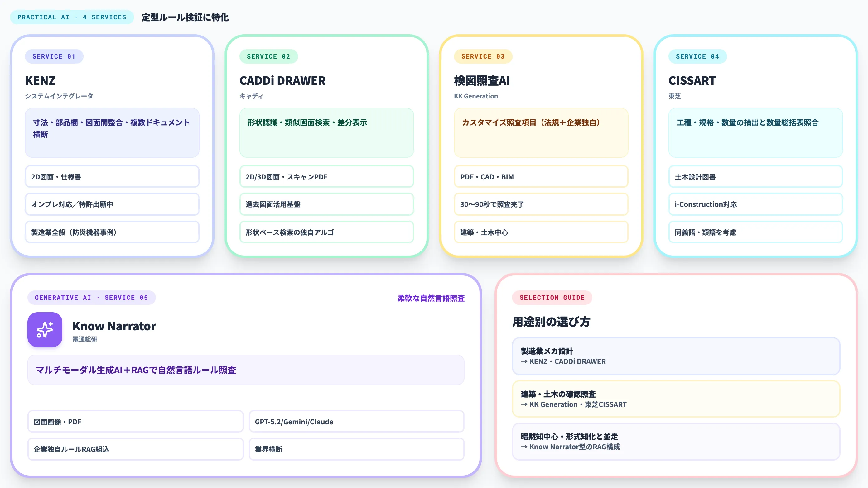The image size is (868, 488).
Task: Click the 寸法・部品欄・図面間整合 description box
Action: click(112, 133)
